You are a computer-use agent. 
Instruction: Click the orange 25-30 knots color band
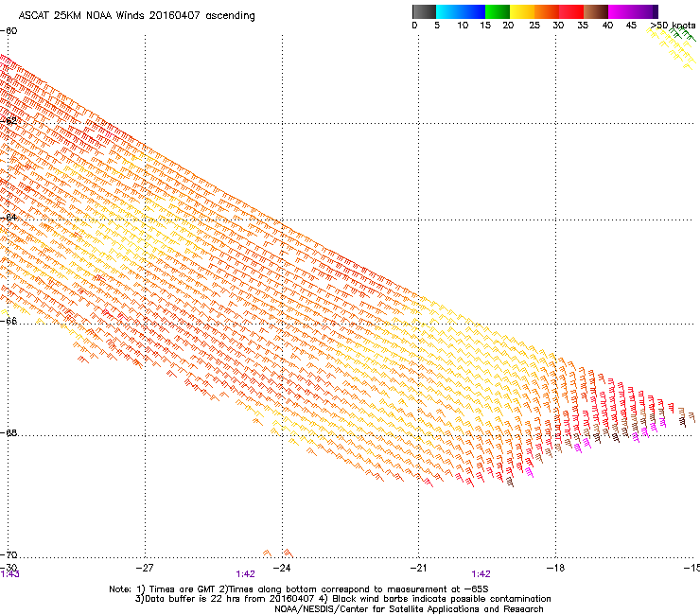pyautogui.click(x=547, y=11)
